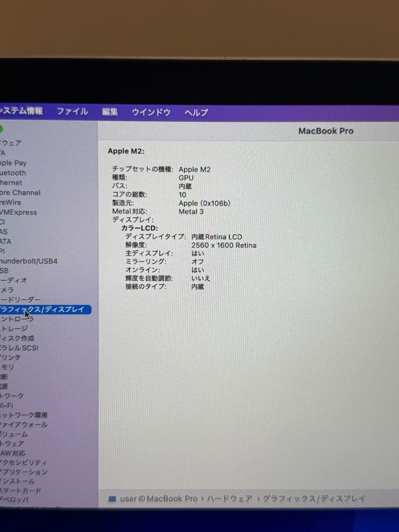
Task: Open the ウインドウ menu
Action: [x=151, y=112]
